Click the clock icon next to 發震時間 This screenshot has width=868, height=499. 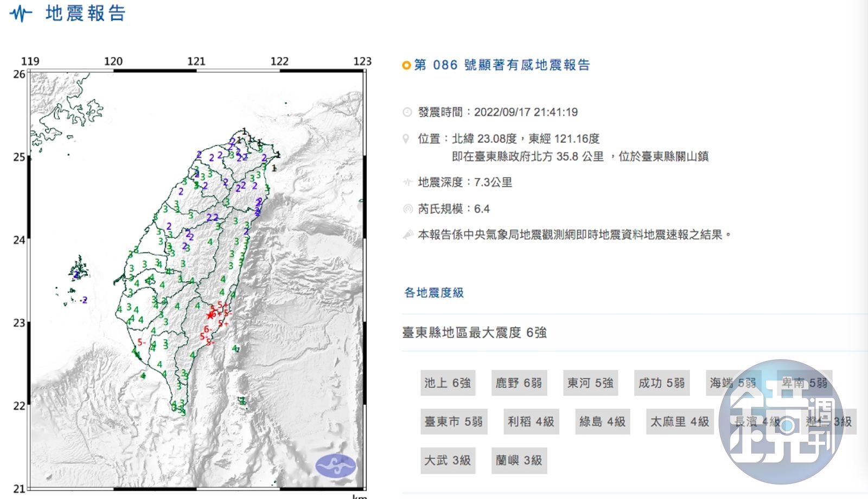click(407, 112)
